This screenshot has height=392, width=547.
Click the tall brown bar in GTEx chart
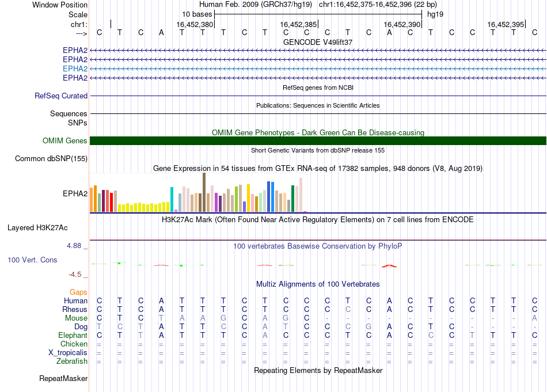click(x=204, y=192)
